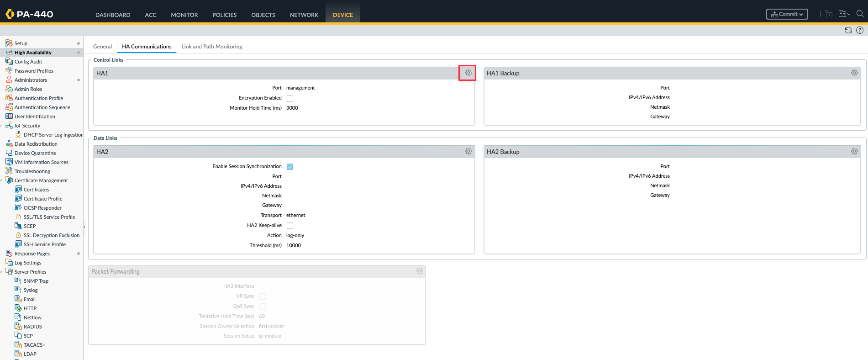This screenshot has width=868, height=360.
Task: Open RADIUS server profile
Action: (x=33, y=327)
